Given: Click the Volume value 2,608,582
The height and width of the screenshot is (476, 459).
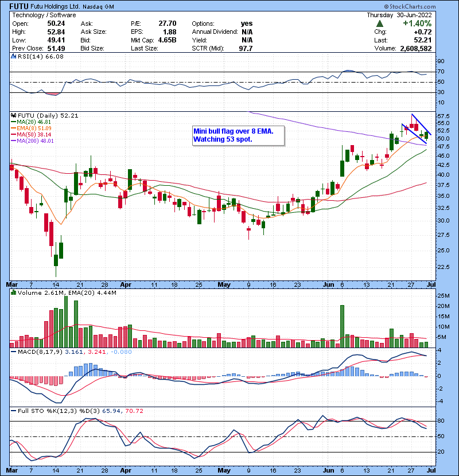Looking at the screenshot, I should click(416, 48).
